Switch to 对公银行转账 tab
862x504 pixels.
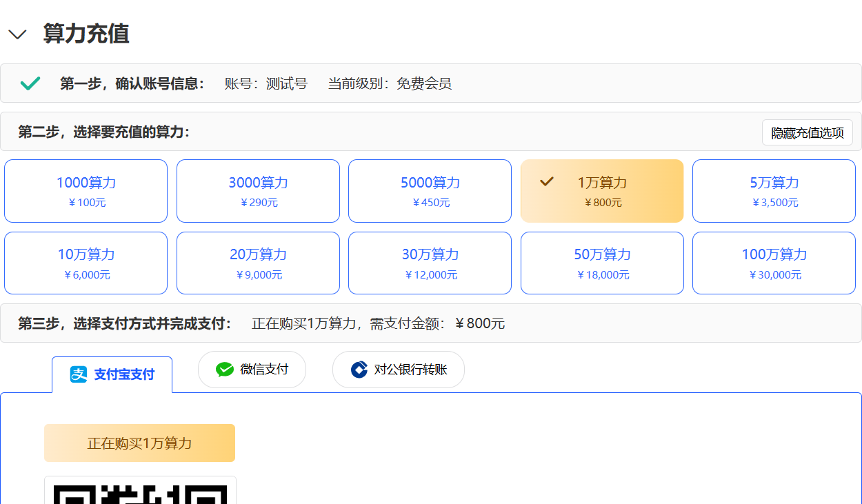click(399, 370)
